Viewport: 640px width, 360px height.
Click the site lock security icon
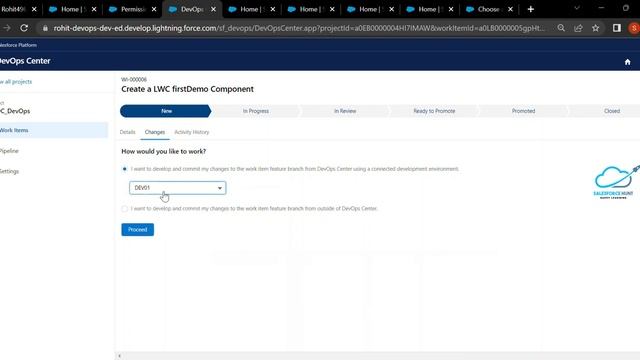tap(45, 28)
